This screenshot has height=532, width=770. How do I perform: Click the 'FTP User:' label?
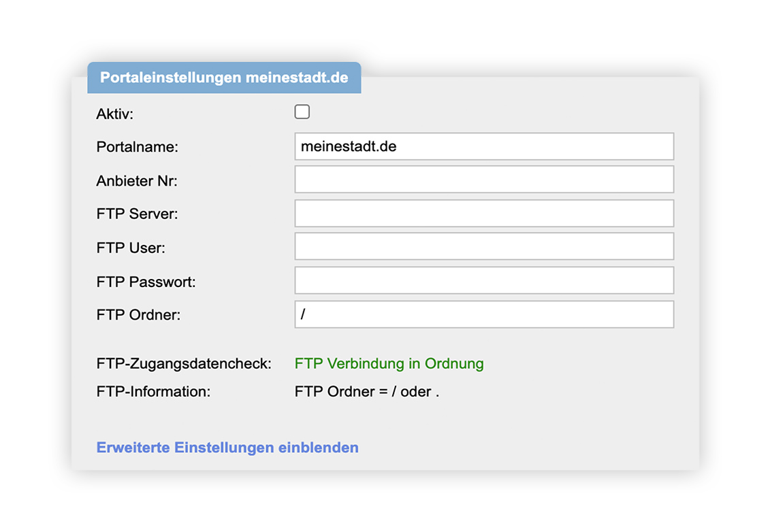(131, 248)
